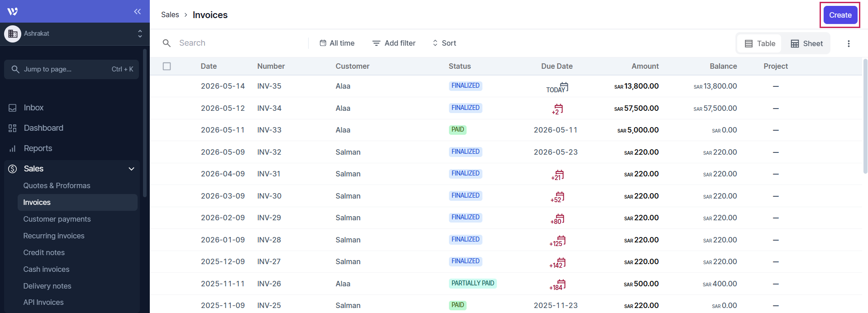Collapse the sidebar with double-chevron icon
The height and width of the screenshot is (313, 868).
point(138,11)
